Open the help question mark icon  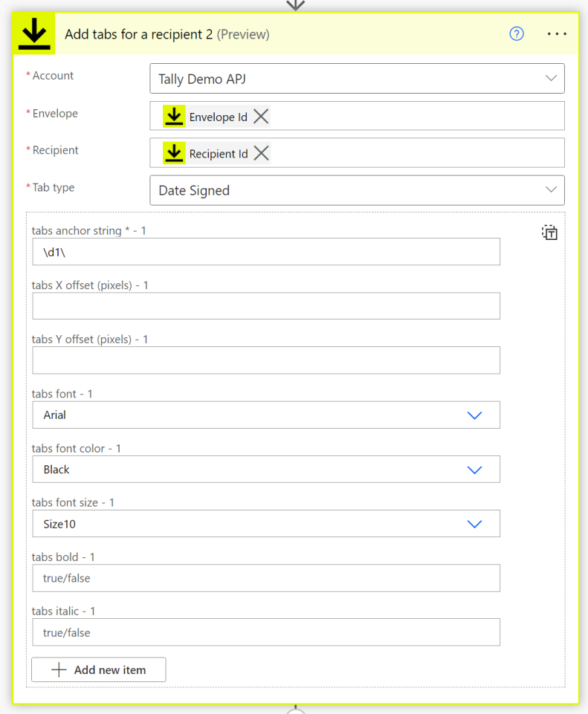click(516, 33)
